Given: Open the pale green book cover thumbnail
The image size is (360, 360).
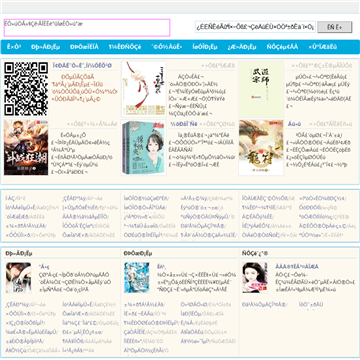Looking at the screenshot, I should pos(261,89).
